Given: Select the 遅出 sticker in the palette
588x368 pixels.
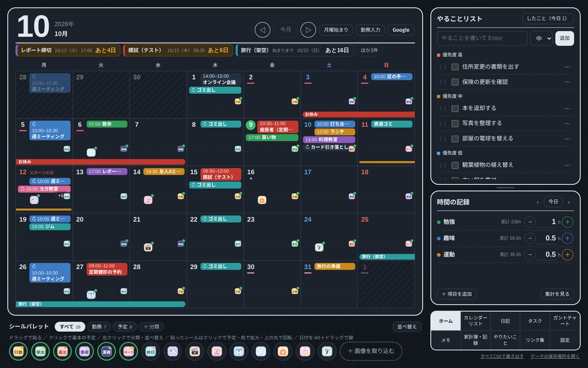Looking at the screenshot, I should click(62, 352).
